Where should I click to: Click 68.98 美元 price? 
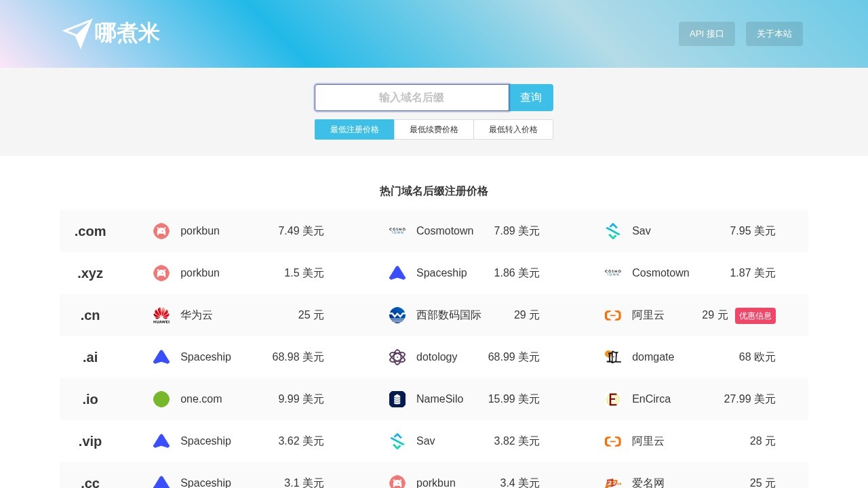298,357
